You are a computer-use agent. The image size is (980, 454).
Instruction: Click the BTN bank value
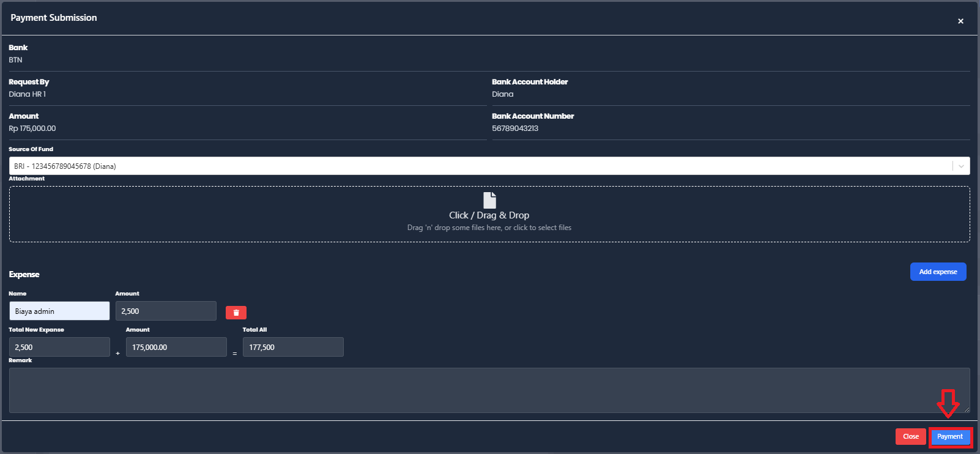click(15, 60)
